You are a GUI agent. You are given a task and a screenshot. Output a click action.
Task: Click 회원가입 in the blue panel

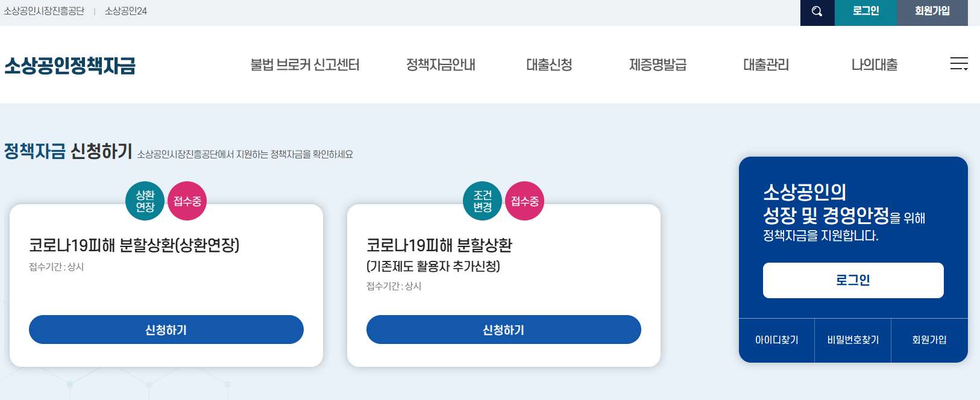[x=929, y=340]
